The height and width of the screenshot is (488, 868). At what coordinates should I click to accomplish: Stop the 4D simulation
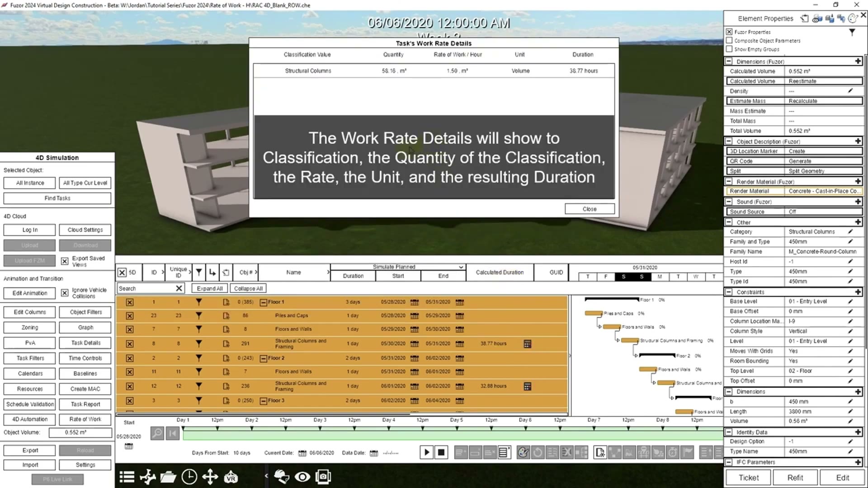pos(441,452)
